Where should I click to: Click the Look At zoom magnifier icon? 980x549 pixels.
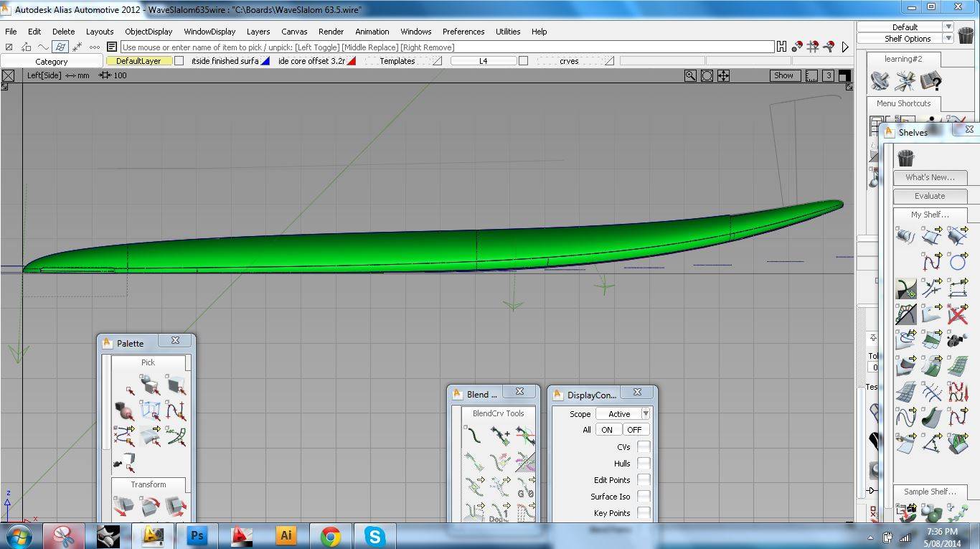pos(690,75)
